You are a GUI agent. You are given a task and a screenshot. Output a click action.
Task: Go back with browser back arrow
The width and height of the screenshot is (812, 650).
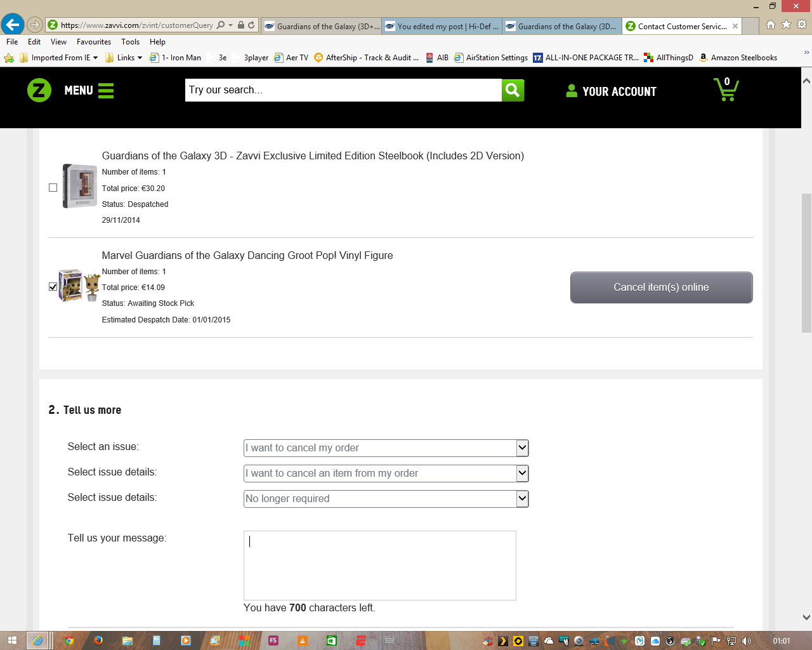(x=12, y=25)
